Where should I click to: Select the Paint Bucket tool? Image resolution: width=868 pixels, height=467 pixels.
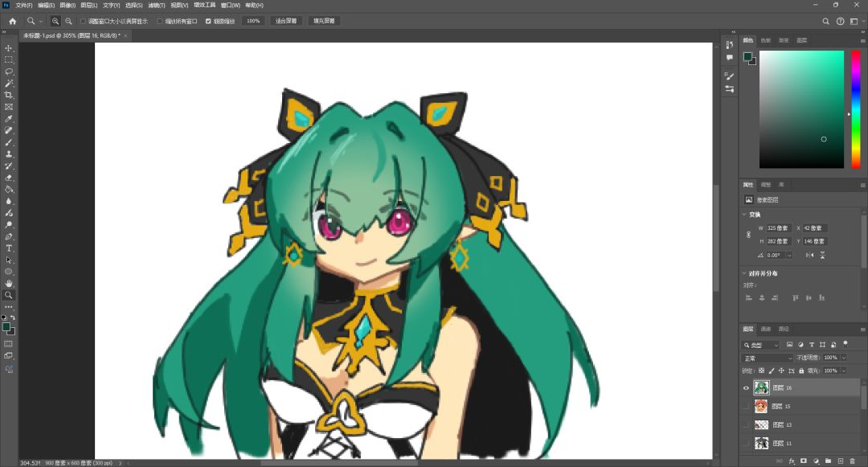[8, 189]
